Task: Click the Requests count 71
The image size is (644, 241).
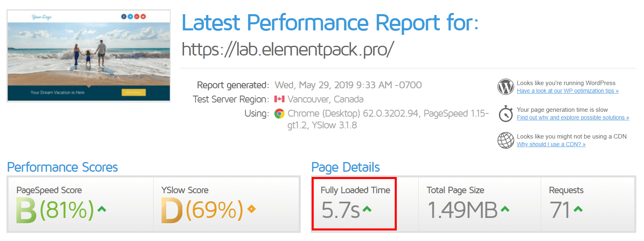Action: (560, 210)
